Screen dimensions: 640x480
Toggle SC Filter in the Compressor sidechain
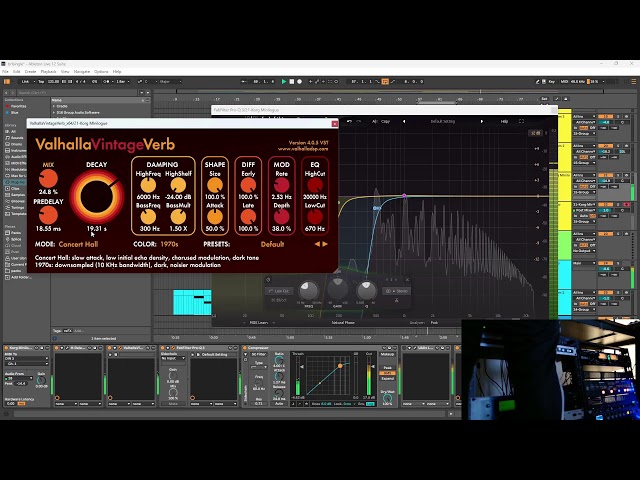coord(259,355)
